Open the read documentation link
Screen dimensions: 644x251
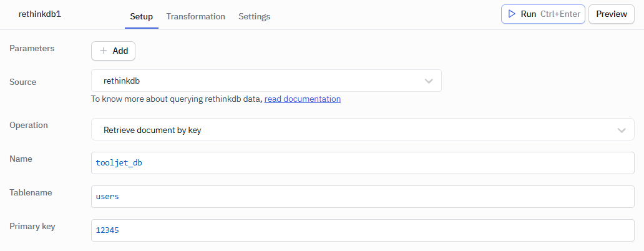pyautogui.click(x=302, y=99)
